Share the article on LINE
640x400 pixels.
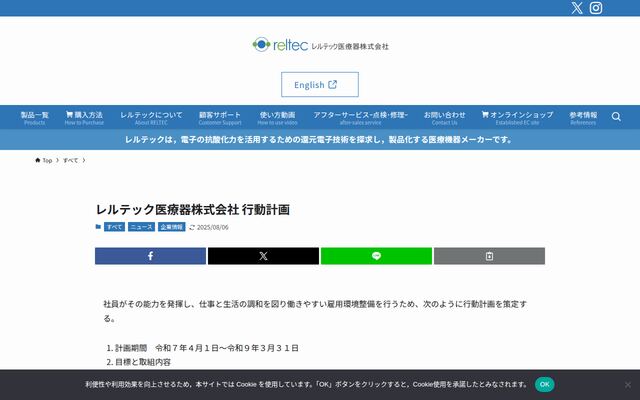pos(376,256)
